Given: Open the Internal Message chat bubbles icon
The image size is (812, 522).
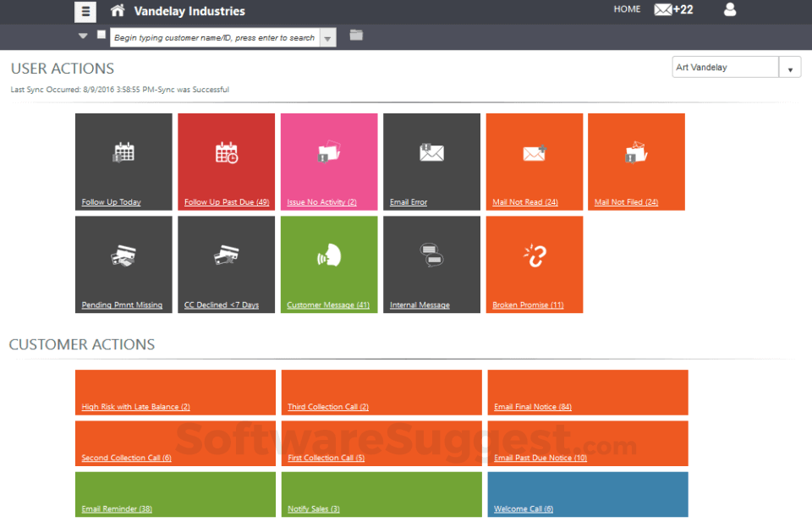Looking at the screenshot, I should (431, 255).
